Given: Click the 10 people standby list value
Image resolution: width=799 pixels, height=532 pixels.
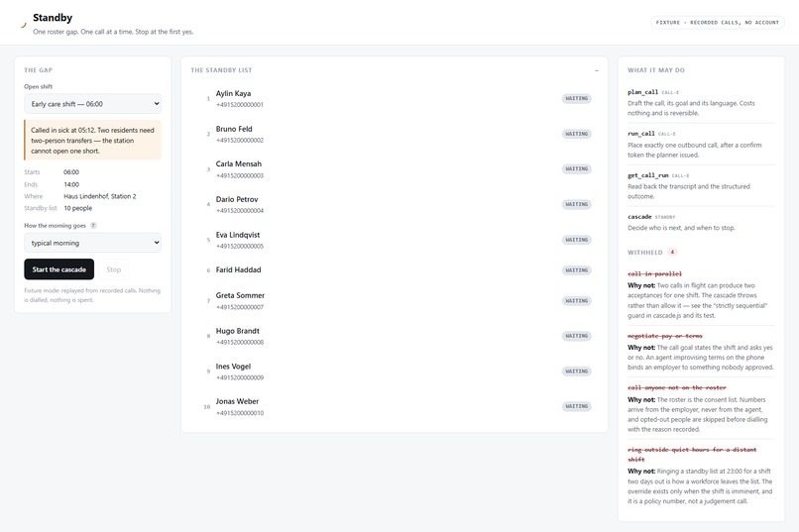Looking at the screenshot, I should coord(77,208).
